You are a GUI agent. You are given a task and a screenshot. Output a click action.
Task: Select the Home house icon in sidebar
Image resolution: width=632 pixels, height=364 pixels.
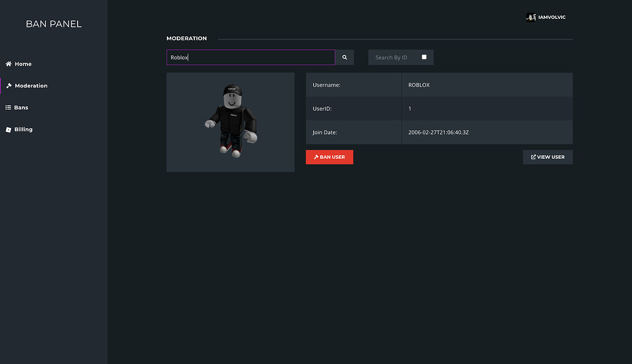7,64
